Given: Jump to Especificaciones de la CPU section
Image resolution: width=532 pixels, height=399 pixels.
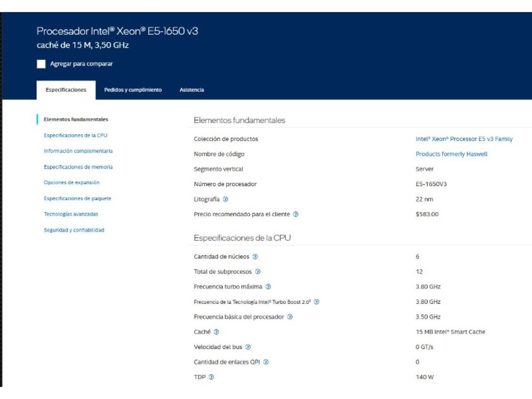Looking at the screenshot, I should 76,135.
